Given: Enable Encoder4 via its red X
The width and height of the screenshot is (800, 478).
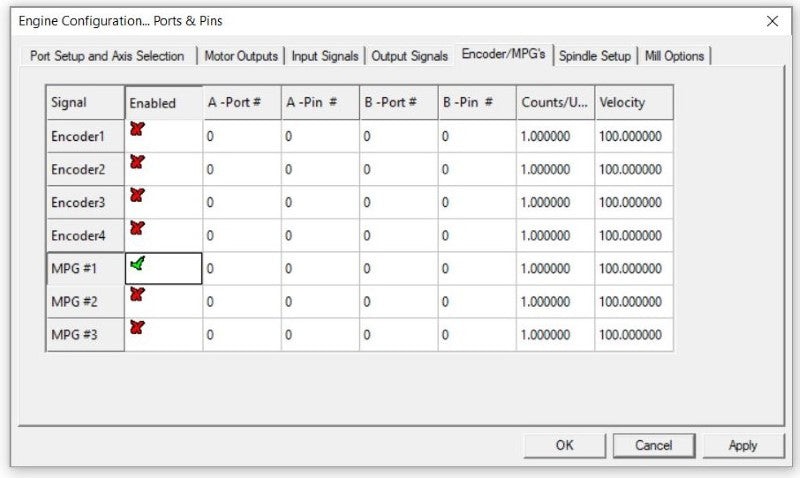Looking at the screenshot, I should click(x=137, y=228).
